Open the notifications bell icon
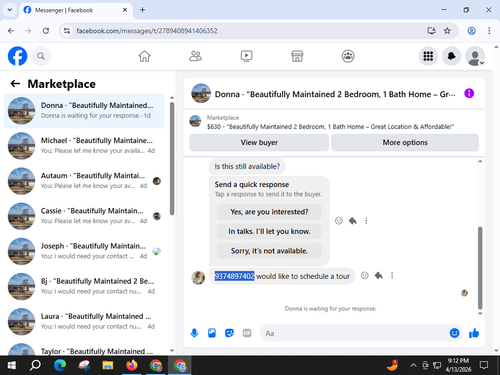Image resolution: width=500 pixels, height=375 pixels. 451,56
